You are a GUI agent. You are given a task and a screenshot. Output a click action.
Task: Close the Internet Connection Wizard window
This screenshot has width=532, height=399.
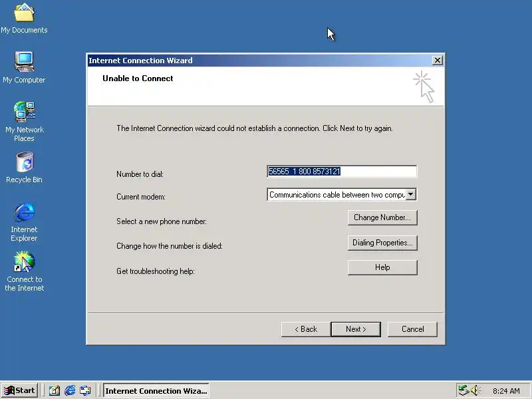(438, 61)
